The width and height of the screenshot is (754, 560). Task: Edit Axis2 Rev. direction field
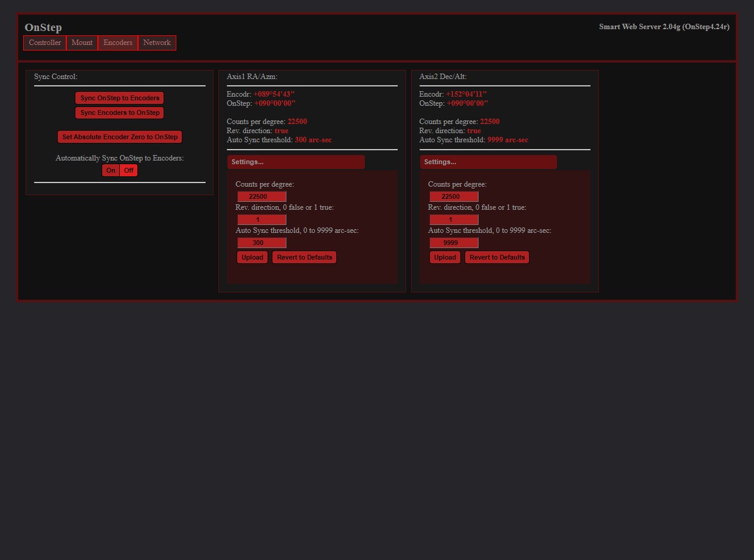click(454, 220)
